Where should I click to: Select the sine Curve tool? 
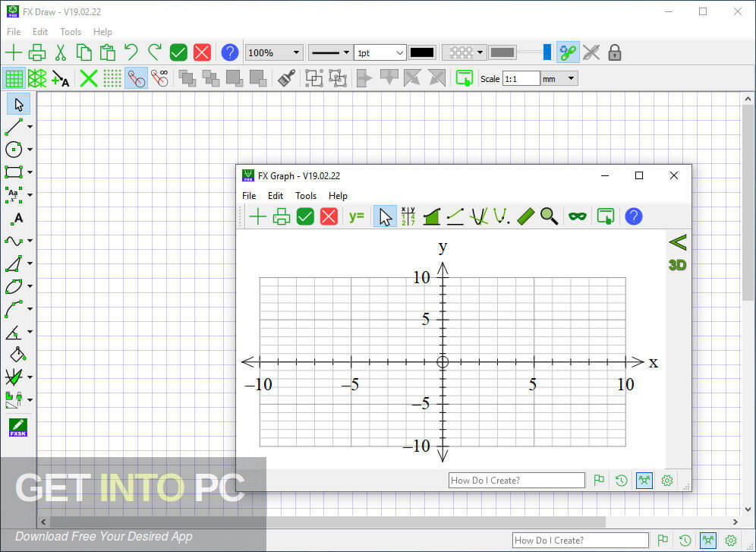click(x=14, y=241)
